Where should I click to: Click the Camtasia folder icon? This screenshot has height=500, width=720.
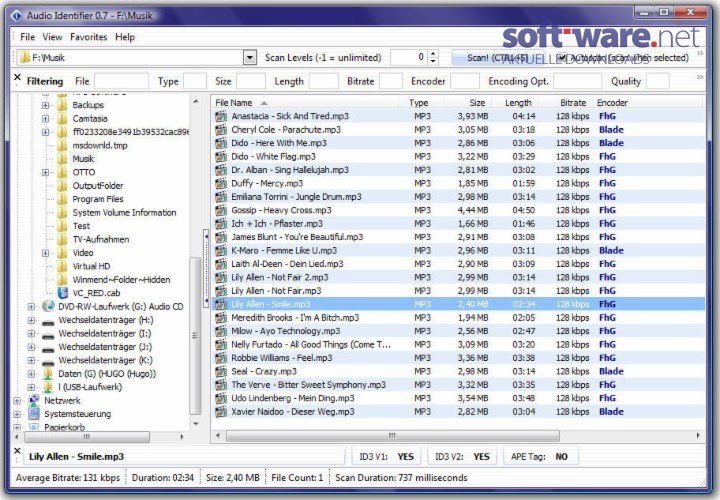[62, 118]
